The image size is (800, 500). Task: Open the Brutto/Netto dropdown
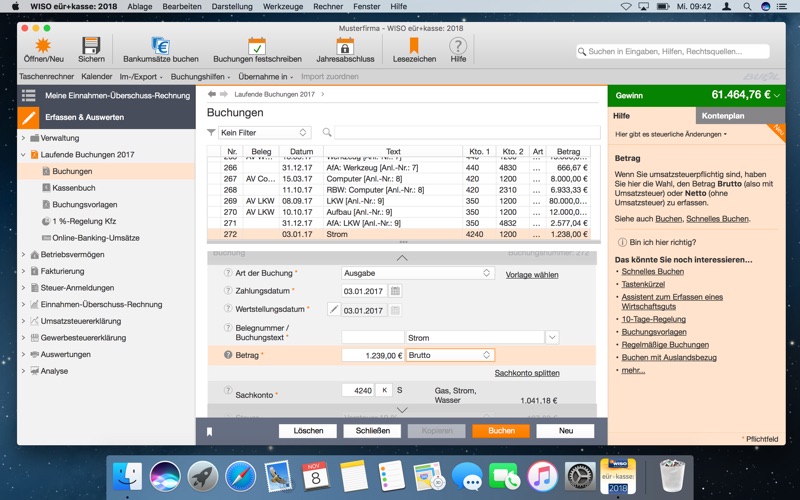[x=450, y=355]
